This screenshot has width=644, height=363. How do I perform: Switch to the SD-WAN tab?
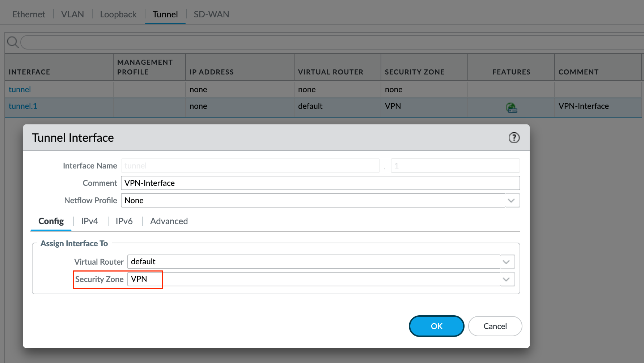click(211, 14)
